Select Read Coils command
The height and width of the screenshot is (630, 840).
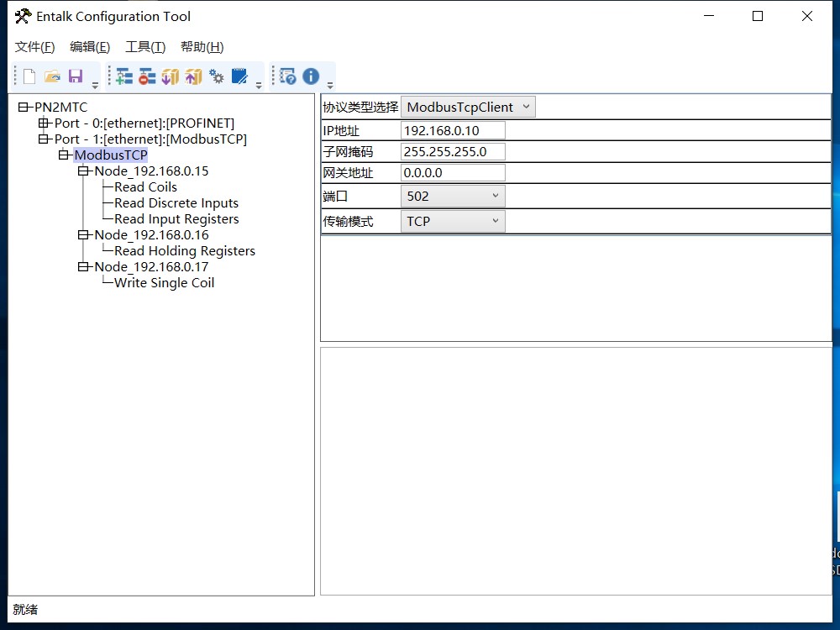coord(145,187)
